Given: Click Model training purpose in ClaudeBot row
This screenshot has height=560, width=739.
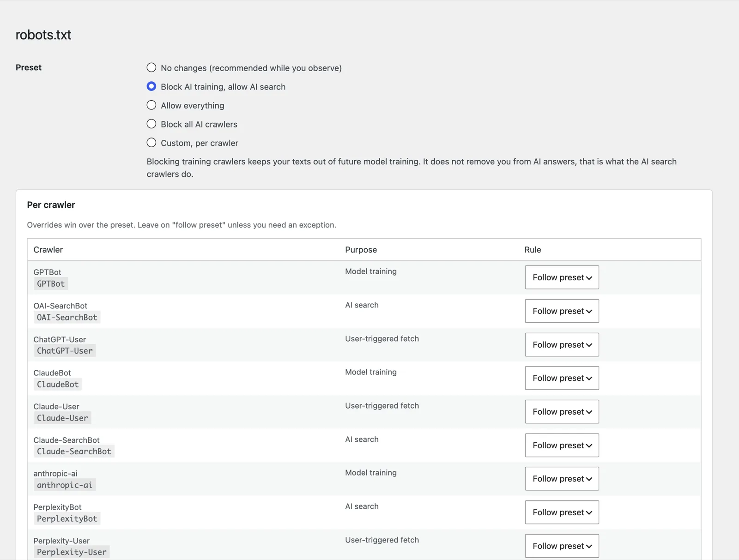Looking at the screenshot, I should coord(371,372).
